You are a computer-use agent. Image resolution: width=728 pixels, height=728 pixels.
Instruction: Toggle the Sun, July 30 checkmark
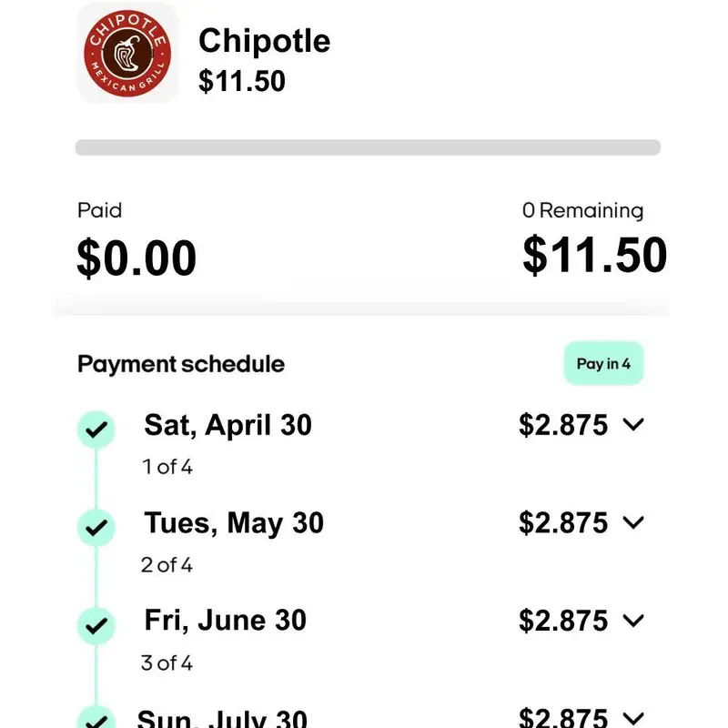tap(96, 718)
